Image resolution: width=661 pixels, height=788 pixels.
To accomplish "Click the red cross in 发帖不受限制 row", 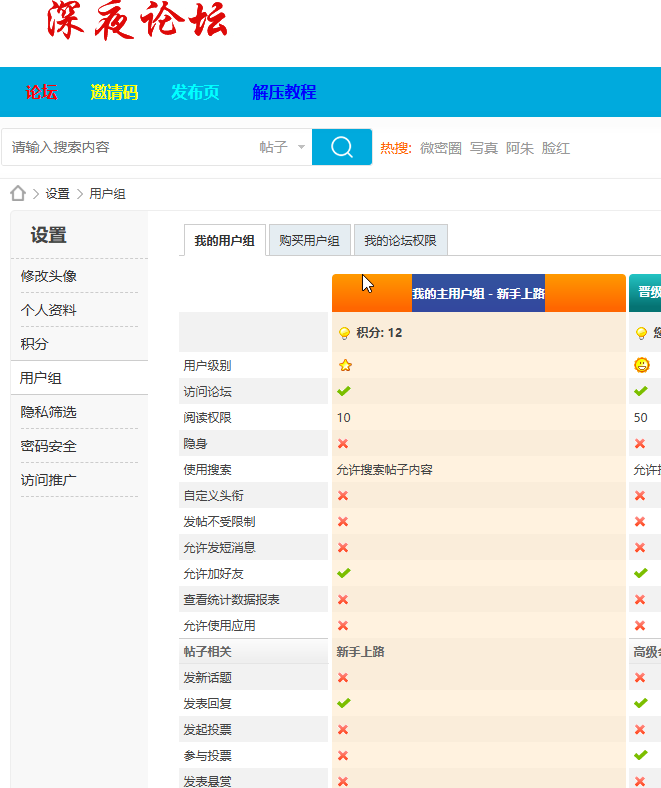I will click(343, 522).
